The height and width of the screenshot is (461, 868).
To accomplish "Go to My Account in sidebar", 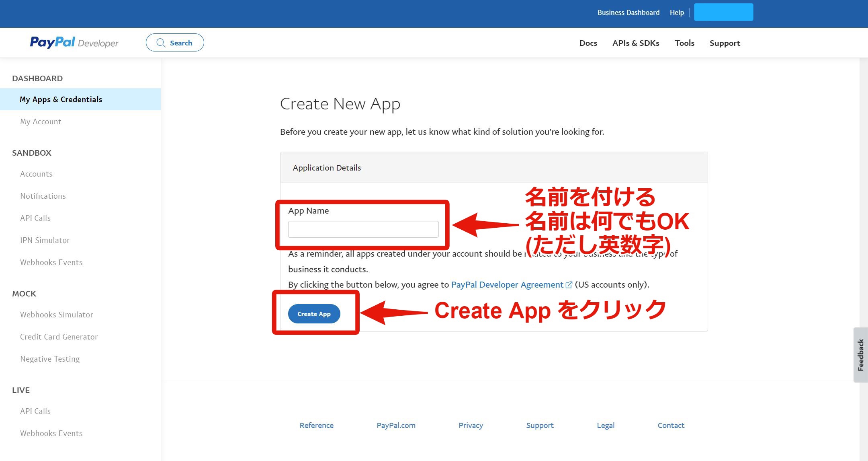I will (x=41, y=121).
